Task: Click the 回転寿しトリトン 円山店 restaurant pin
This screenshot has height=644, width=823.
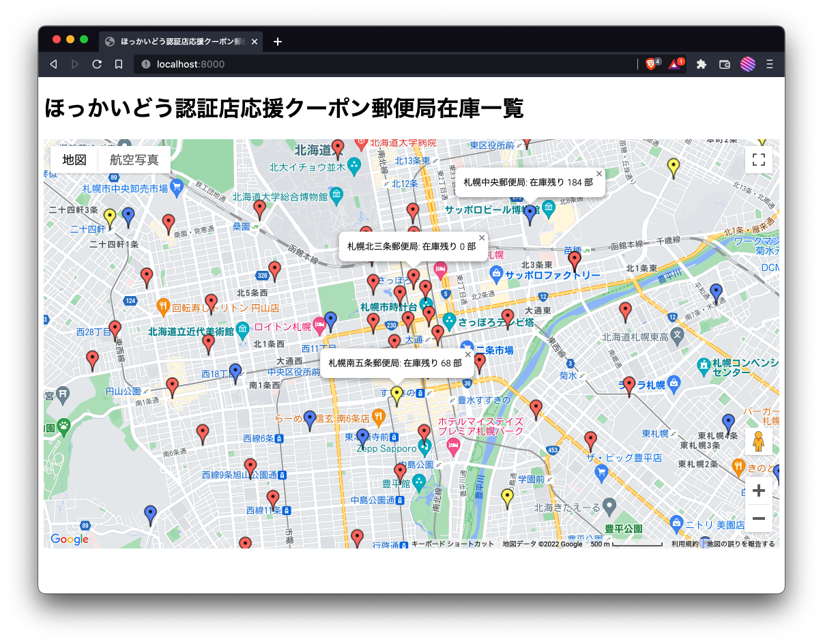Action: pos(163,308)
